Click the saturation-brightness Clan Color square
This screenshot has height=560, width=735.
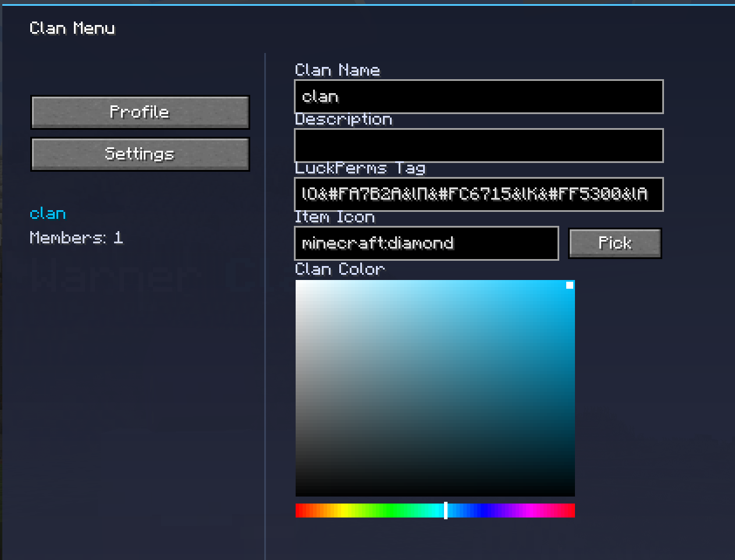pyautogui.click(x=435, y=388)
